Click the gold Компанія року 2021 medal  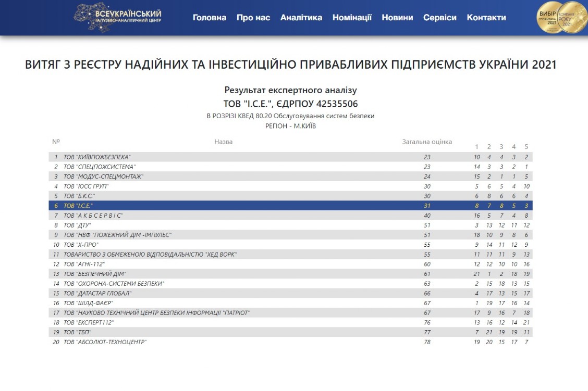[572, 17]
